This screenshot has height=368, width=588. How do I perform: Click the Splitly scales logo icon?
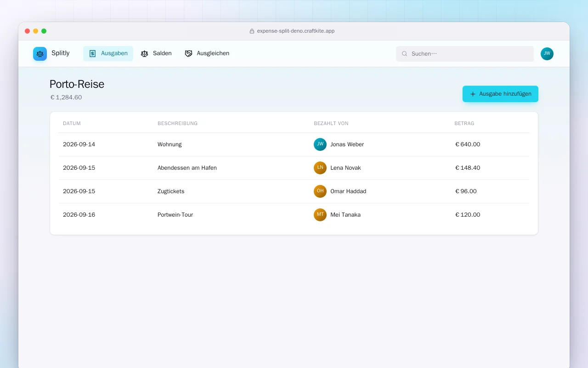click(40, 54)
